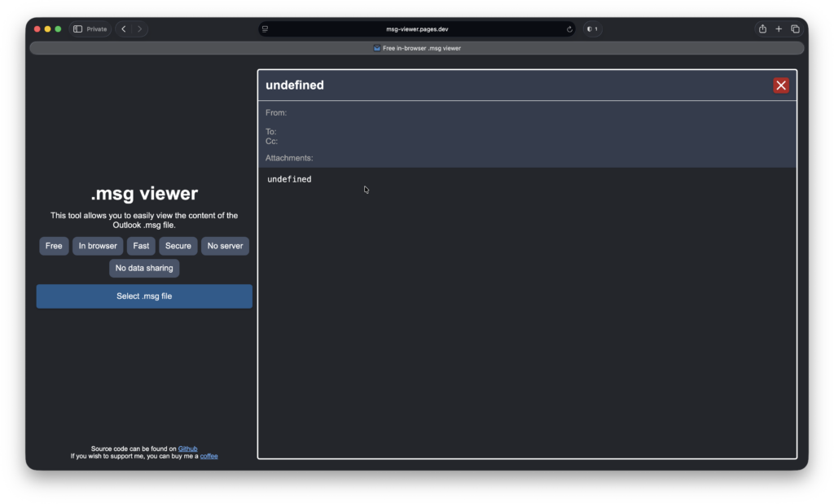Click the privacy shield indicator
834x504 pixels.
pos(592,29)
